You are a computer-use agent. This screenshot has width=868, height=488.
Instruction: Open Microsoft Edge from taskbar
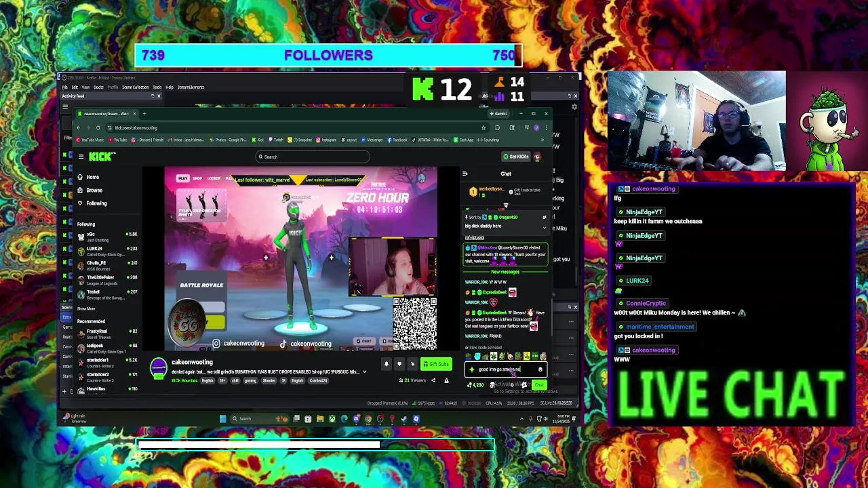[x=344, y=419]
